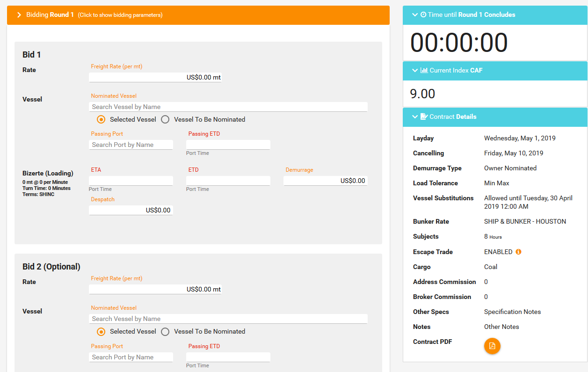Collapse the Current Index CAF panel
This screenshot has width=588, height=372.
coord(414,71)
